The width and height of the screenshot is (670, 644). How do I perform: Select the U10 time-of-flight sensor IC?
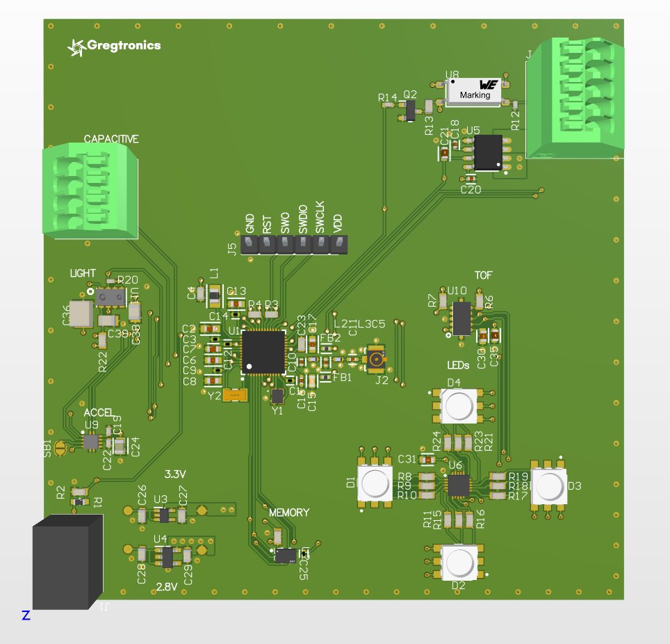tap(461, 319)
